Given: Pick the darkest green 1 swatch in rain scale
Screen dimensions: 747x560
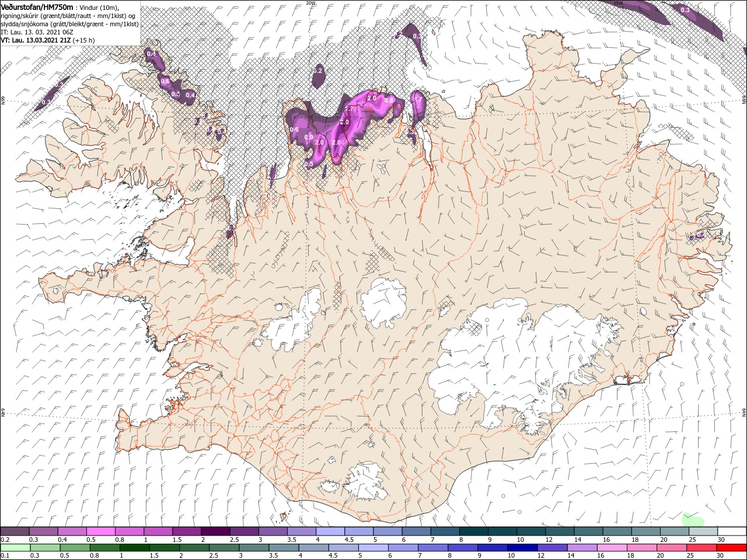Looking at the screenshot, I should coord(134,548).
